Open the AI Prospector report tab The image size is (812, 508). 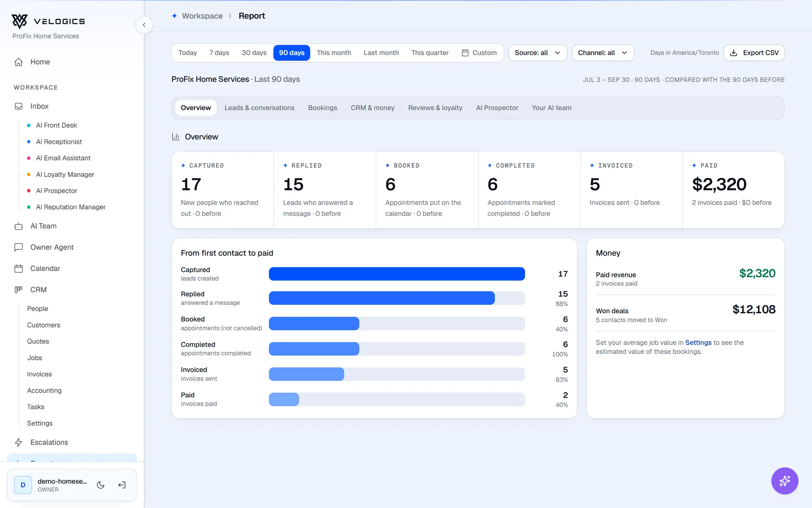click(x=497, y=108)
